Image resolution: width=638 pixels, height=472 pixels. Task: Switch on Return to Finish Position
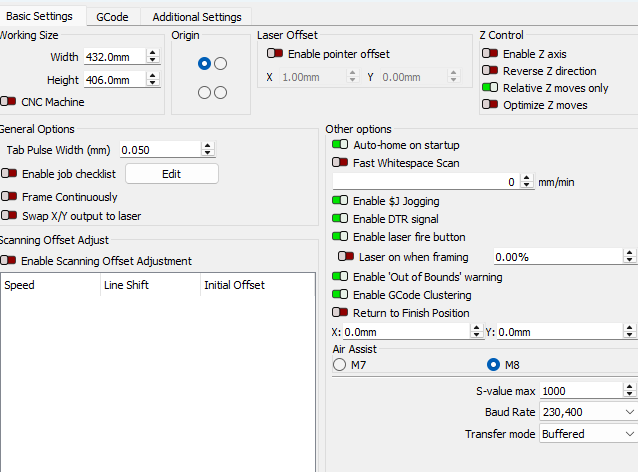click(x=340, y=312)
